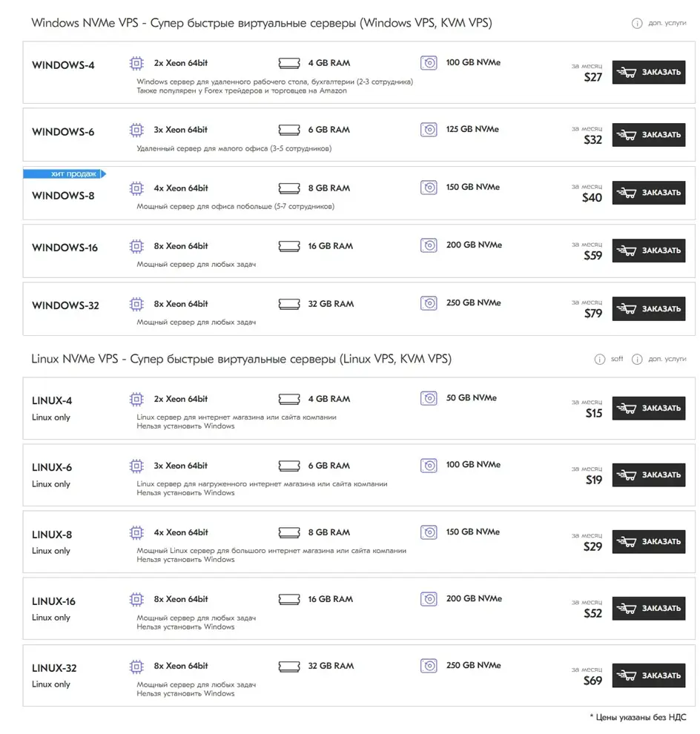
Task: Click the soft info icon in Linux section
Action: click(599, 359)
